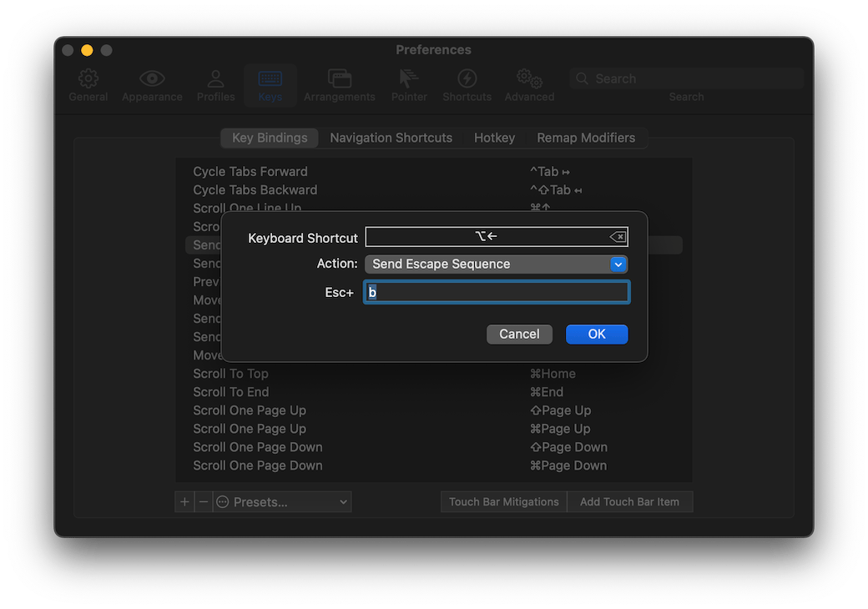Select the Scroll To End row

coord(434,392)
